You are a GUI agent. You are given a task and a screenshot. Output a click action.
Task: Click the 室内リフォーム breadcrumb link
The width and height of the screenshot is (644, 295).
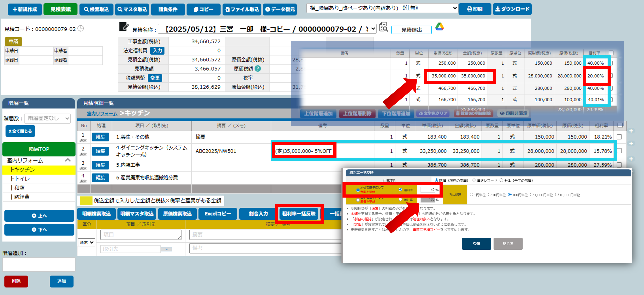(x=102, y=114)
